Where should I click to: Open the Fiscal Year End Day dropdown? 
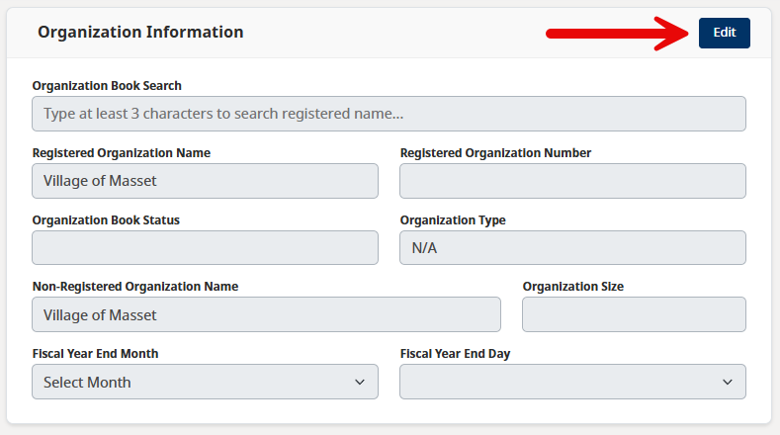pos(573,382)
